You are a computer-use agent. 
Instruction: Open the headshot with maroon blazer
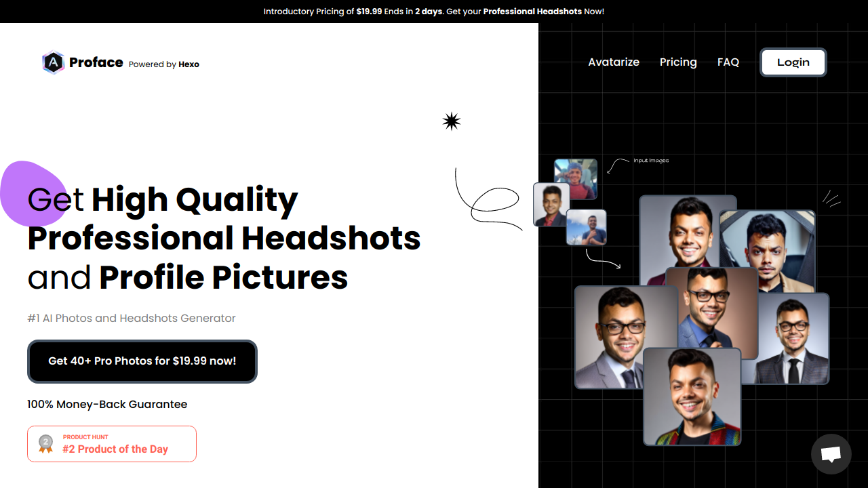688,230
